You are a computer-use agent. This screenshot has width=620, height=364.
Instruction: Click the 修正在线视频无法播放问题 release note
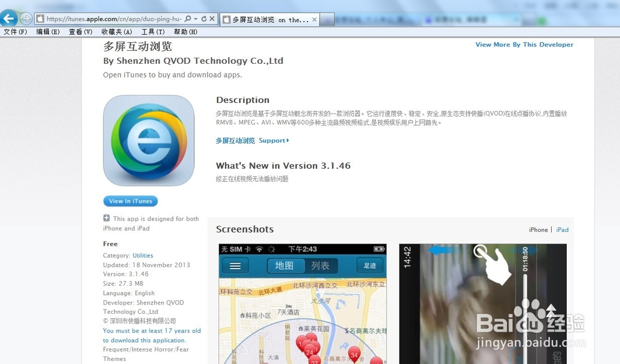(x=252, y=179)
